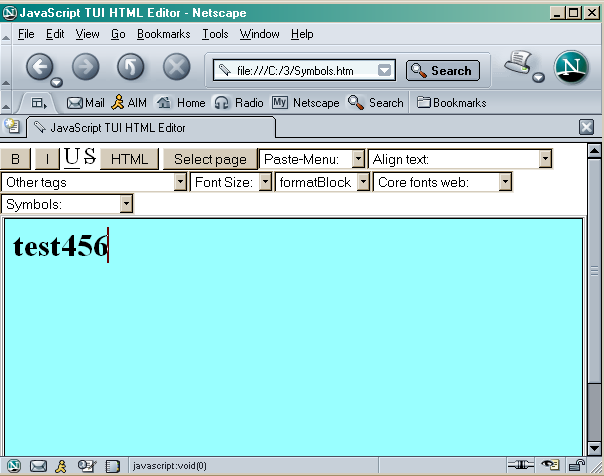This screenshot has width=604, height=476.
Task: Open the URL history dropdown in address bar
Action: tap(384, 70)
